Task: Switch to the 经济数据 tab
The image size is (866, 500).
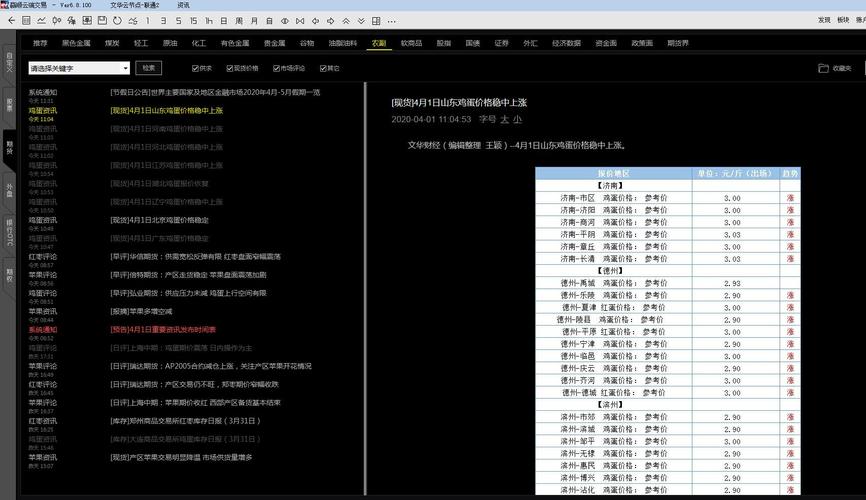Action: [566, 43]
